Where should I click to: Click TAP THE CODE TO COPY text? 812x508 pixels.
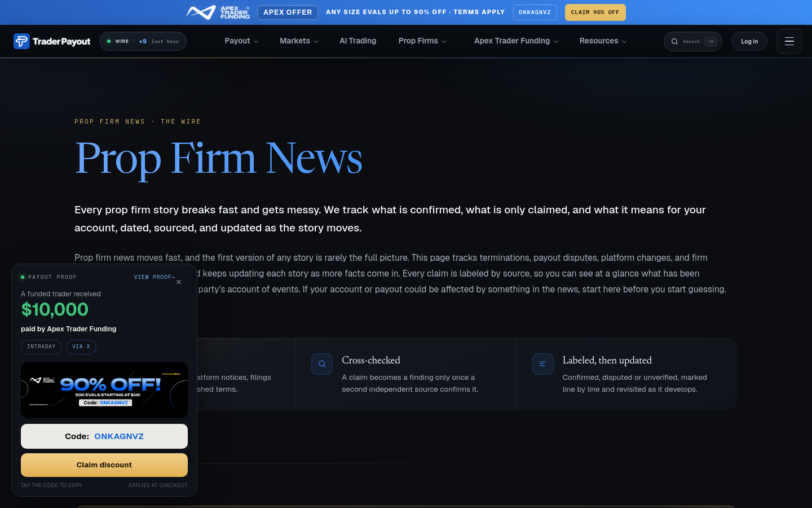pyautogui.click(x=51, y=485)
